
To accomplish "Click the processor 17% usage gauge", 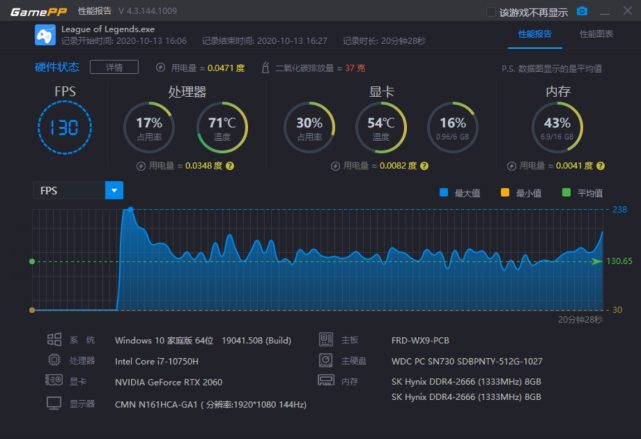I will click(x=149, y=128).
